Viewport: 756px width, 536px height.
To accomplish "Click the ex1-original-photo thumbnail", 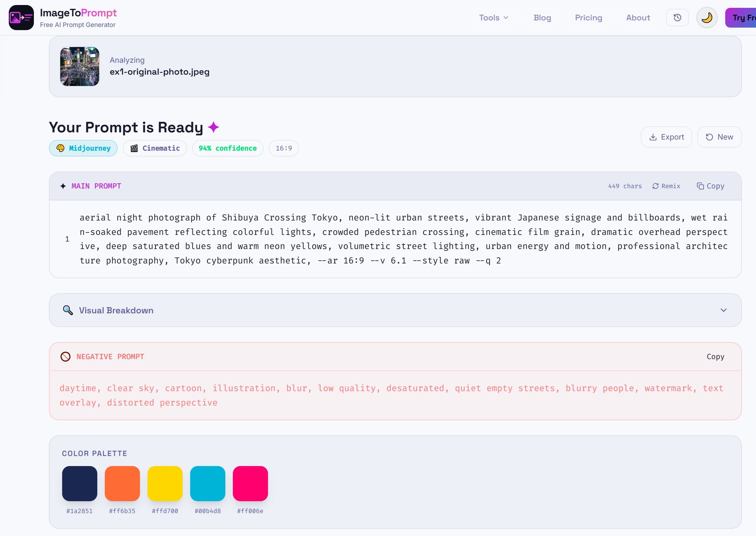I will [79, 66].
